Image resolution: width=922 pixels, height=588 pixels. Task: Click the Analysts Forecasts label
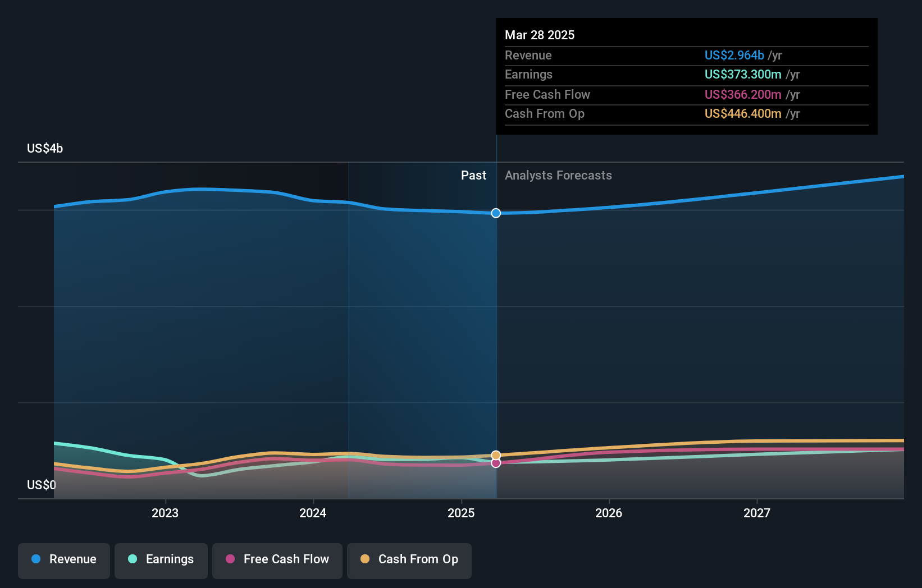(x=558, y=175)
